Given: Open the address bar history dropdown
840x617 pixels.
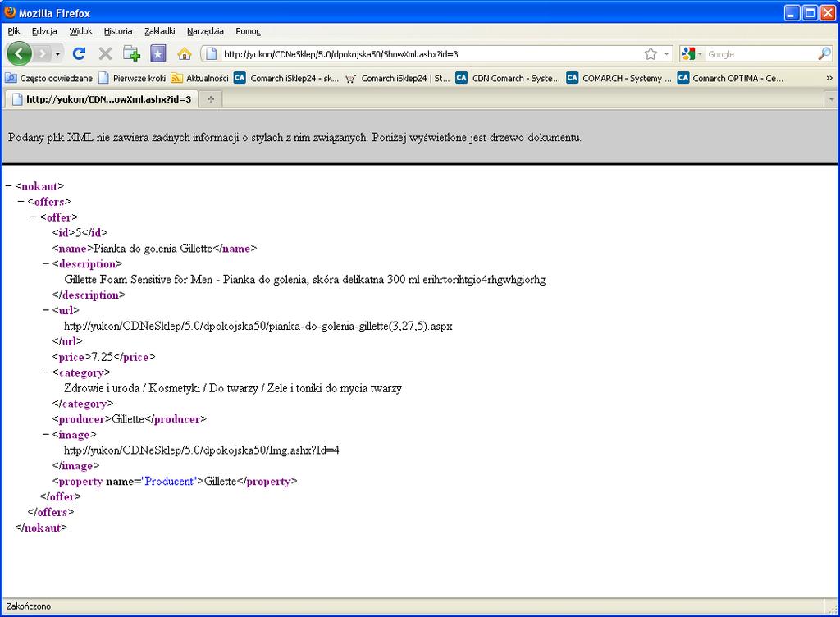Looking at the screenshot, I should (x=666, y=53).
